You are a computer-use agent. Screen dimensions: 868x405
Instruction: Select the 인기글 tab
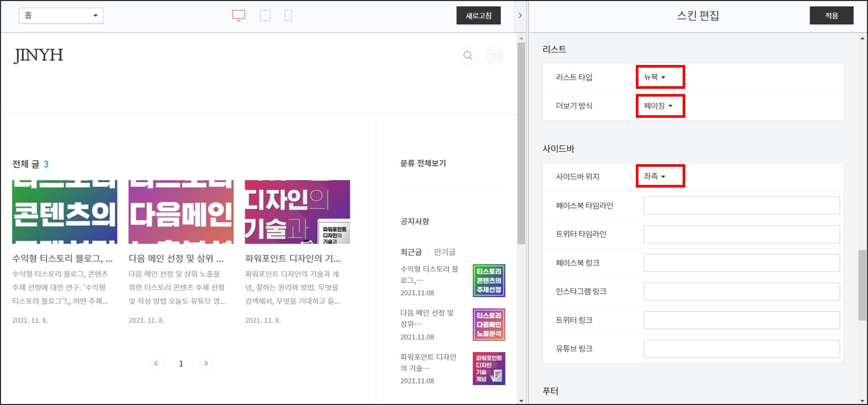tap(445, 252)
